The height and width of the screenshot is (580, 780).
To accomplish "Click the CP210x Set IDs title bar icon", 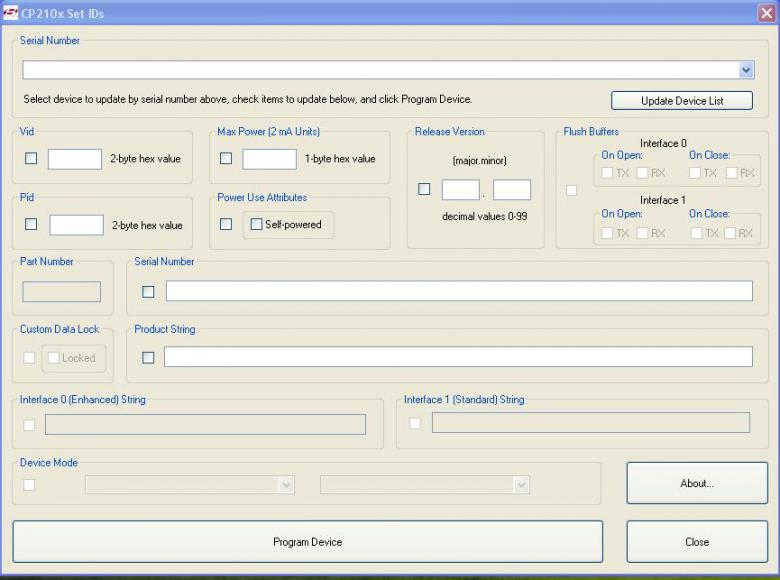I will 10,13.
